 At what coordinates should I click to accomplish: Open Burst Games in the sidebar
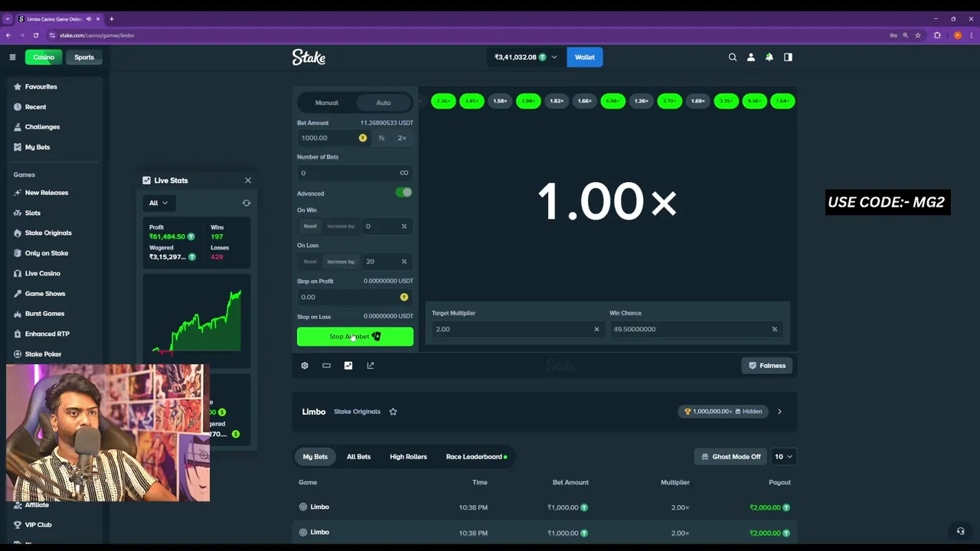[54, 314]
